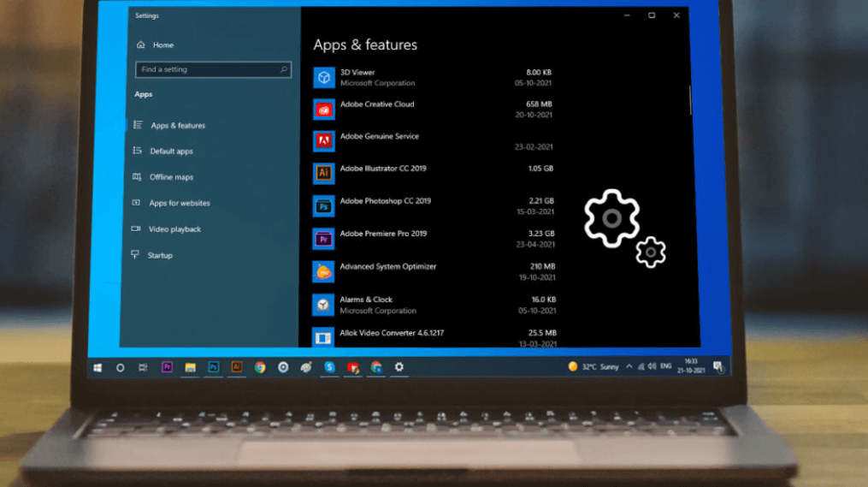The image size is (868, 487).
Task: Open the notification center icon
Action: (x=718, y=367)
